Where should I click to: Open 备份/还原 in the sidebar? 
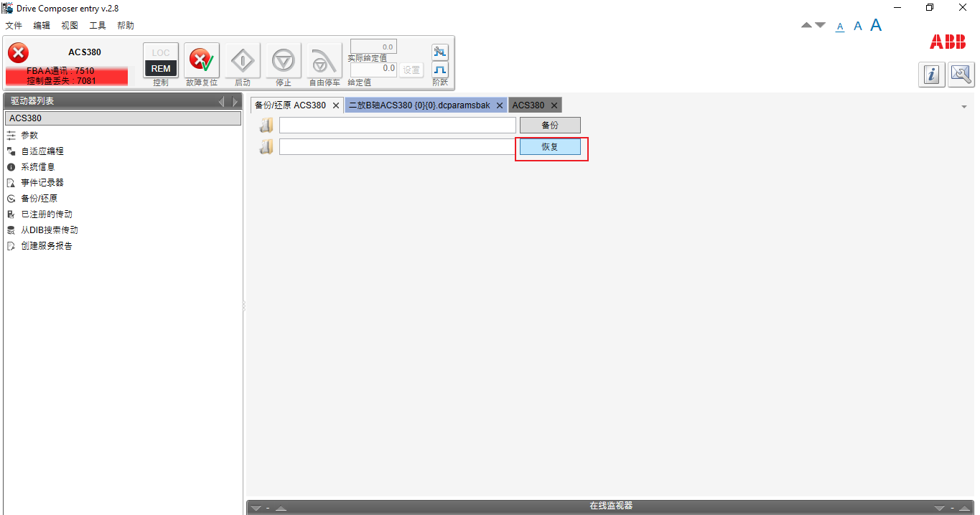point(39,199)
